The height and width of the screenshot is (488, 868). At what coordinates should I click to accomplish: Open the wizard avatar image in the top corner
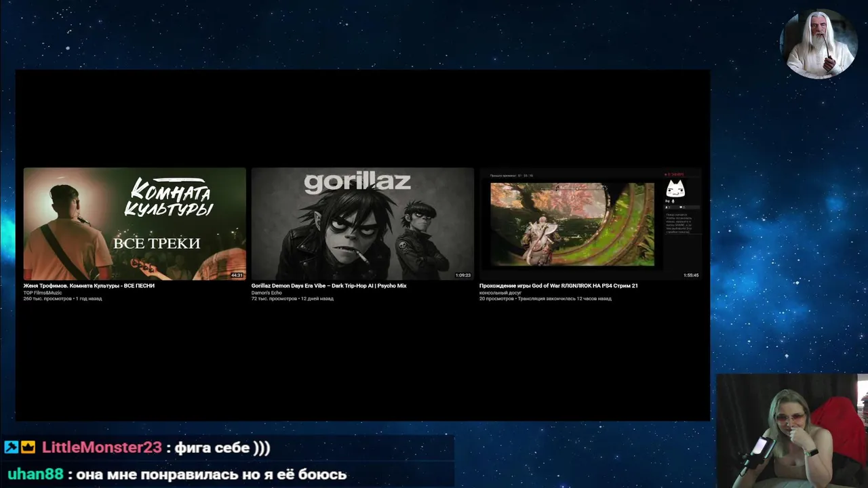click(x=819, y=44)
